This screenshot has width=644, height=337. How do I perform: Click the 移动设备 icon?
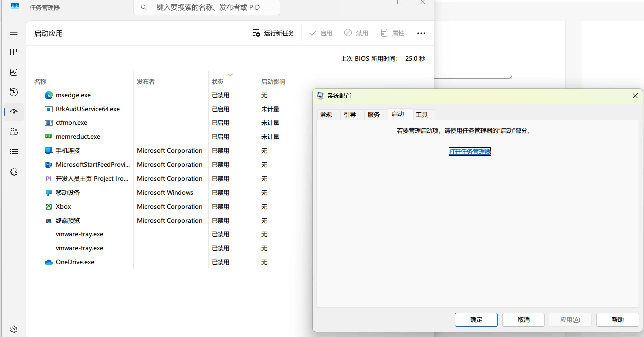(x=49, y=193)
